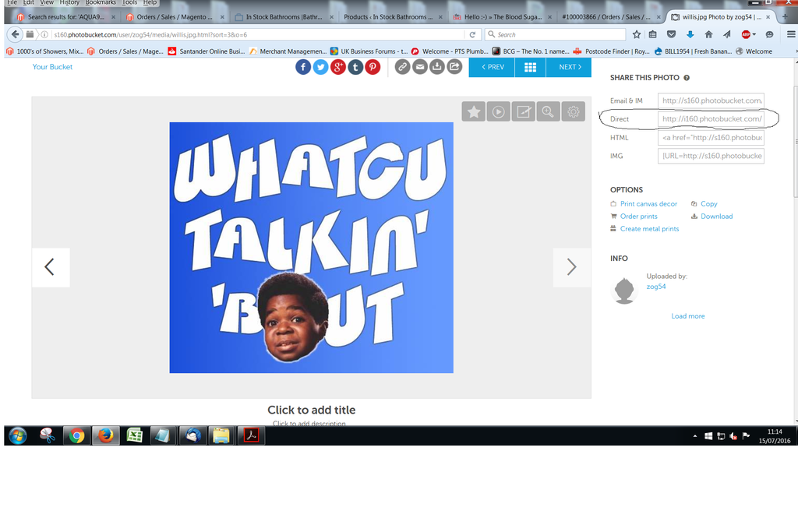Click the copy link chain icon
Image resolution: width=798 pixels, height=532 pixels.
tap(403, 67)
